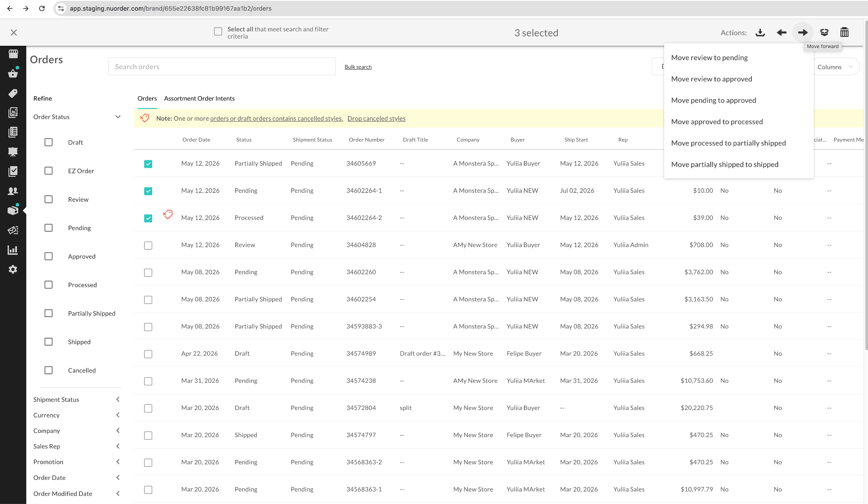Viewport: 868px width, 504px height.
Task: Click the archive box action icon
Action: 824,33
